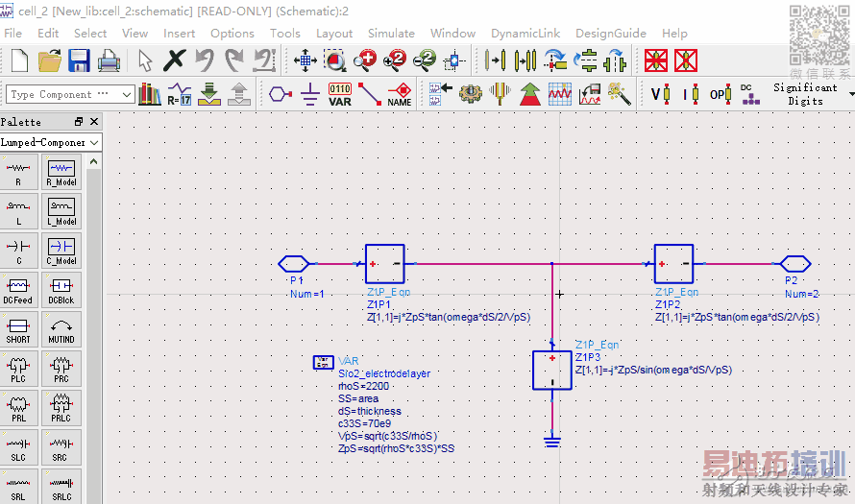855x504 pixels.
Task: Select the Z1P3 shunt component box
Action: click(x=551, y=371)
